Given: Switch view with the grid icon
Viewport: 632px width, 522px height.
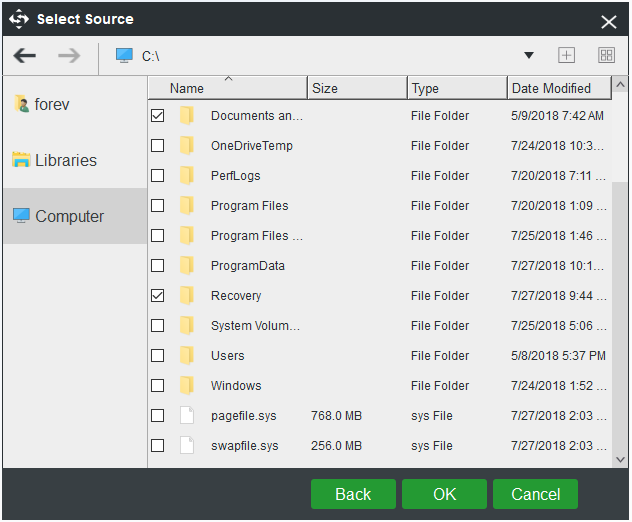Looking at the screenshot, I should pyautogui.click(x=606, y=55).
